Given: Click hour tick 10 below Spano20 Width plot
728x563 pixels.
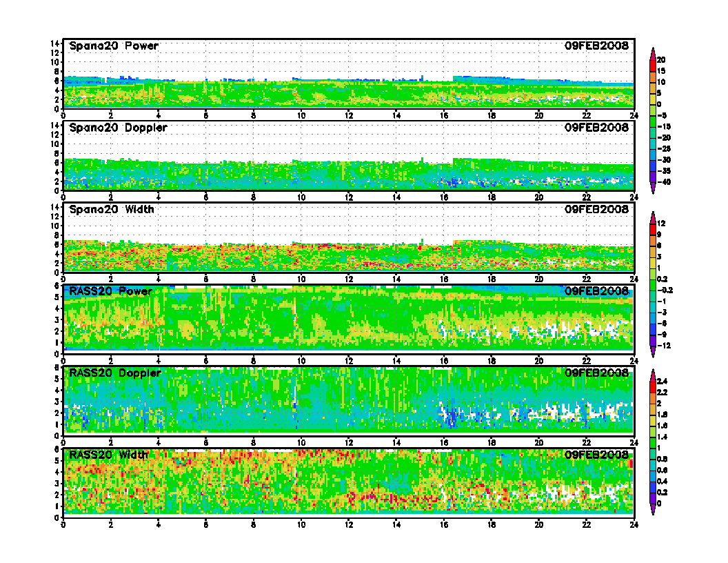Looking at the screenshot, I should coord(301,279).
